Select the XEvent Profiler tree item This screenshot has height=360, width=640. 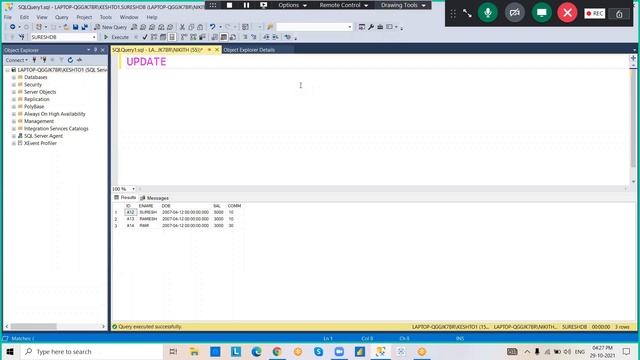[40, 143]
